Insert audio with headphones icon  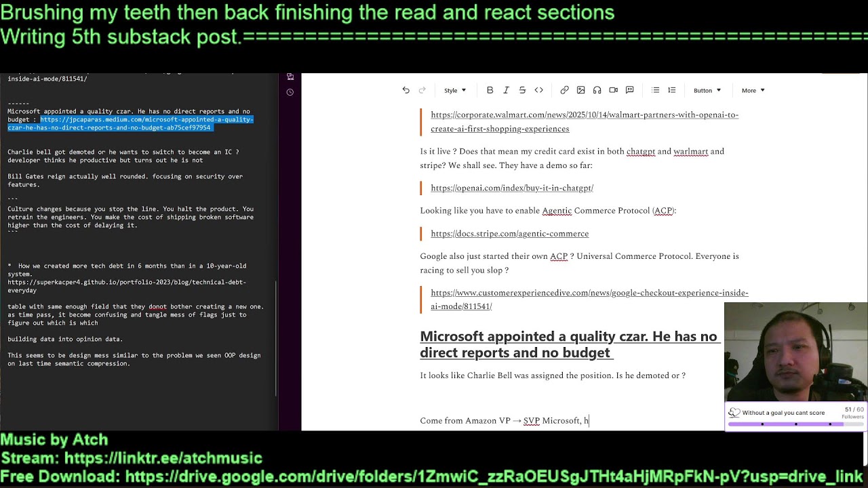tap(597, 90)
